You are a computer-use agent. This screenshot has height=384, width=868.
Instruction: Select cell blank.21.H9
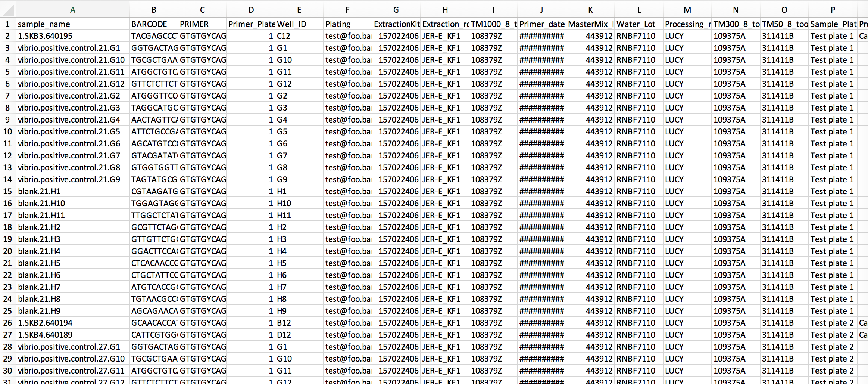tap(73, 311)
